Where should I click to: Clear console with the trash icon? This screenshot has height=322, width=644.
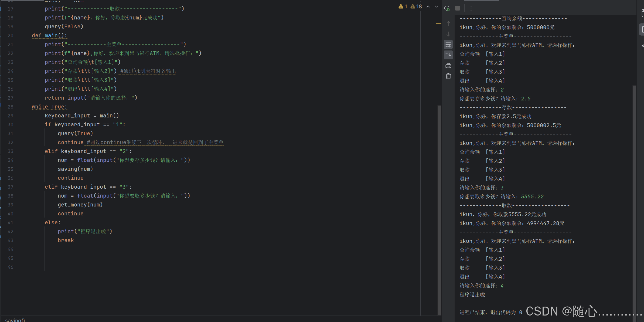[x=448, y=76]
